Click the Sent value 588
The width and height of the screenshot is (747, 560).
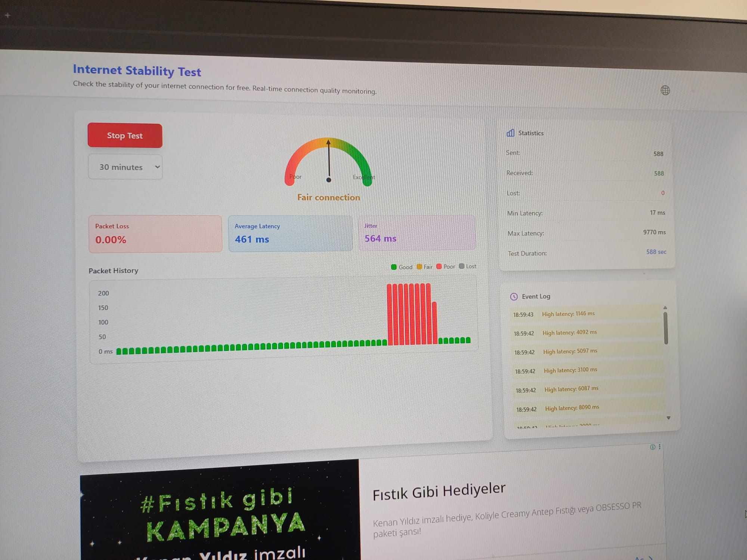pos(658,154)
